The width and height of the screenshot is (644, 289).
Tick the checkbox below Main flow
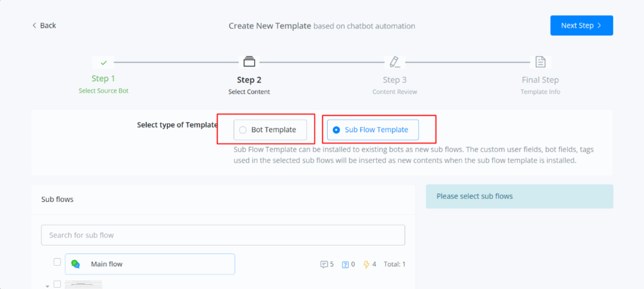tap(57, 284)
